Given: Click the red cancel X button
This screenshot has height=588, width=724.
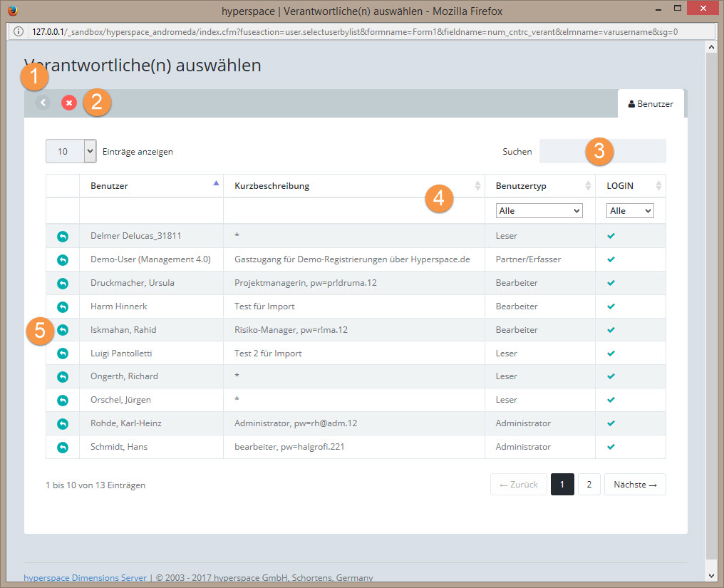Looking at the screenshot, I should (69, 103).
